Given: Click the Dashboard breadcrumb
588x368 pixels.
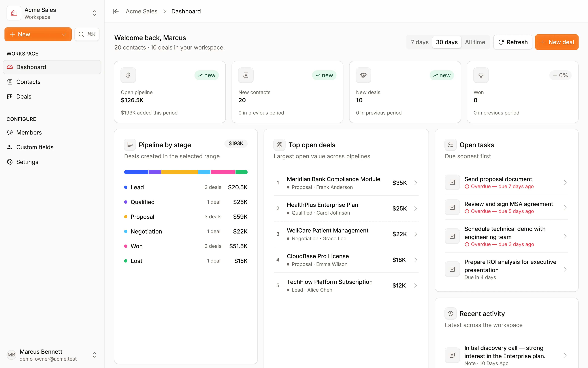Looking at the screenshot, I should coord(186,11).
